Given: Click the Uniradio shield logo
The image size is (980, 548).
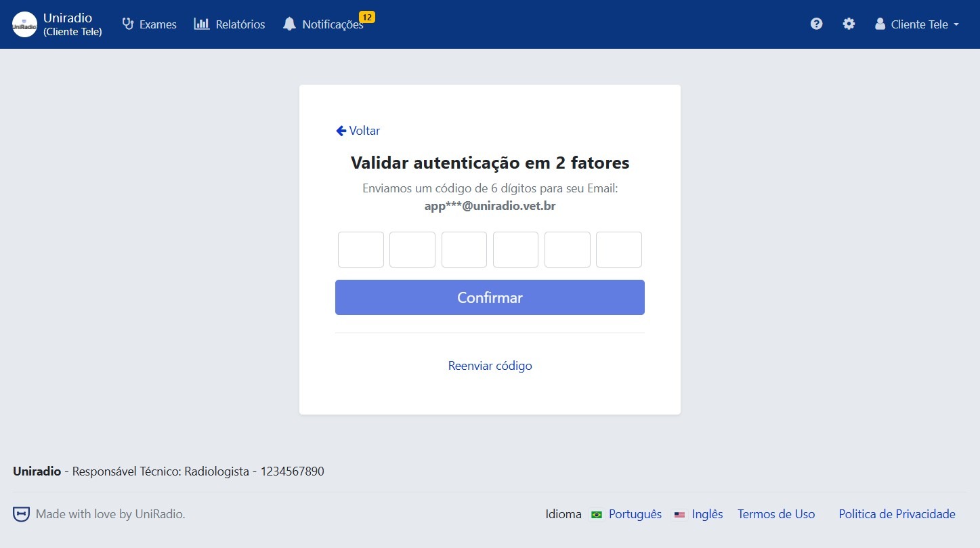Looking at the screenshot, I should [24, 24].
